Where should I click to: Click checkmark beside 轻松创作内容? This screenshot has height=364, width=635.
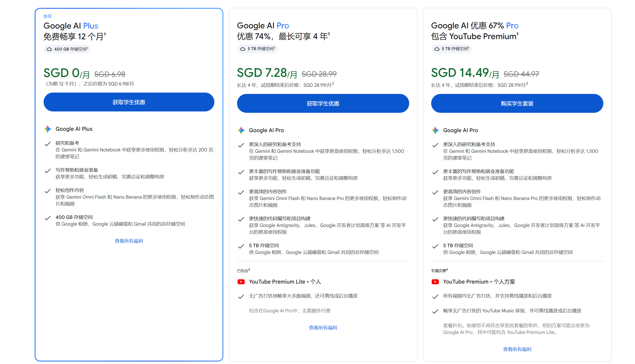point(47,191)
